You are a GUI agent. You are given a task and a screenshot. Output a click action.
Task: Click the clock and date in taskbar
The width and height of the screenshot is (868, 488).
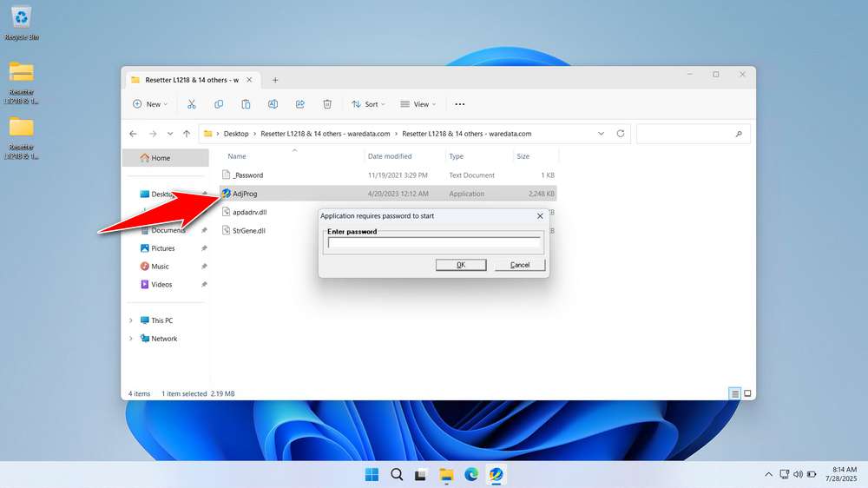[841, 474]
